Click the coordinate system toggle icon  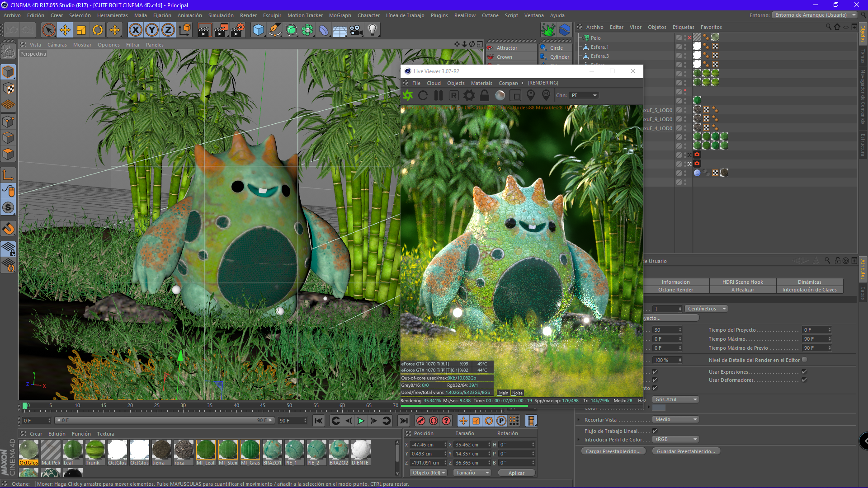185,30
